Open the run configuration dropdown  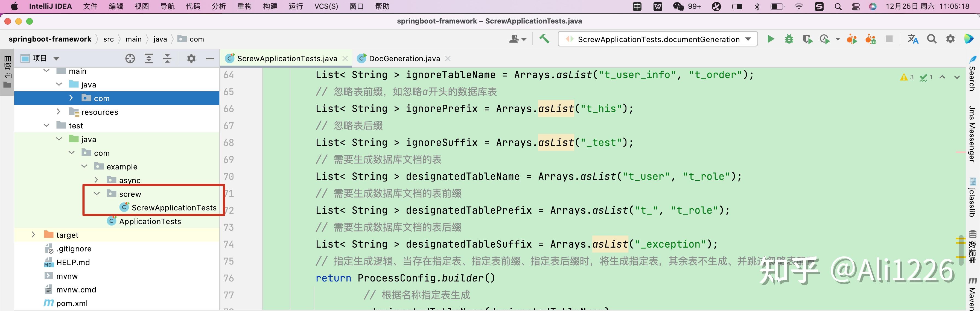pyautogui.click(x=748, y=39)
